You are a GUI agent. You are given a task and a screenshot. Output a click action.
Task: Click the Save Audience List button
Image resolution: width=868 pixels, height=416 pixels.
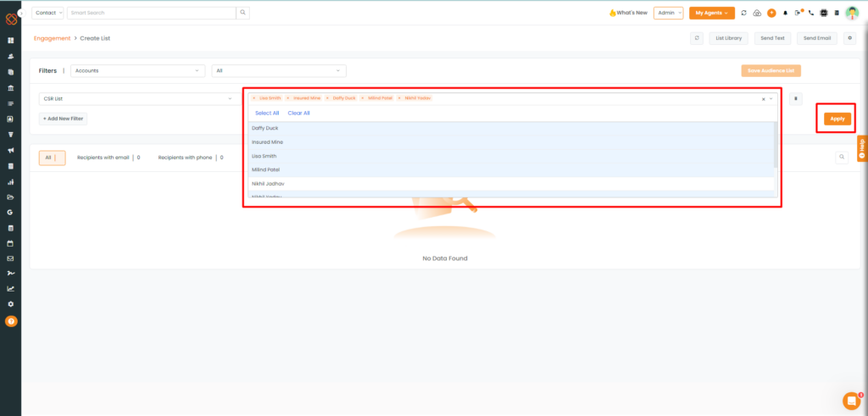771,71
